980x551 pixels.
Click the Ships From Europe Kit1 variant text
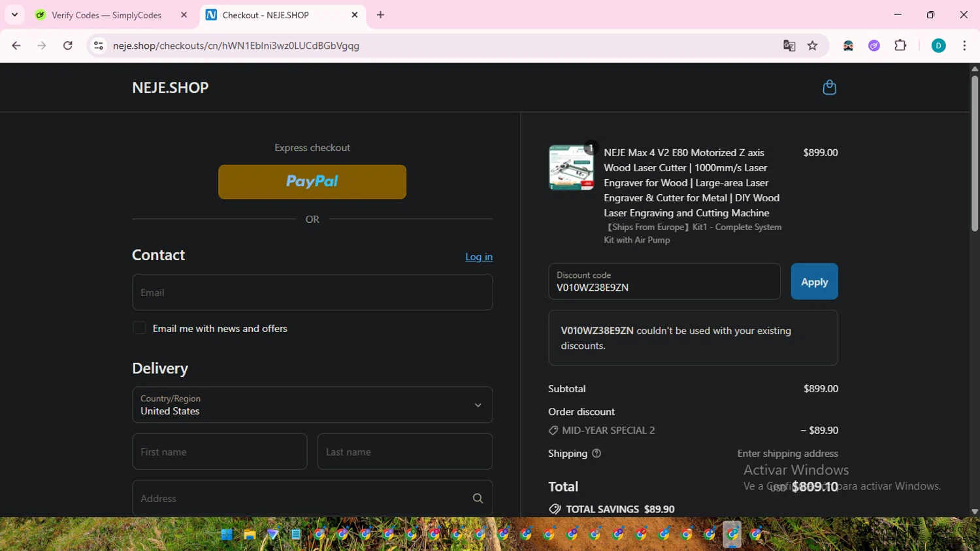tap(693, 233)
